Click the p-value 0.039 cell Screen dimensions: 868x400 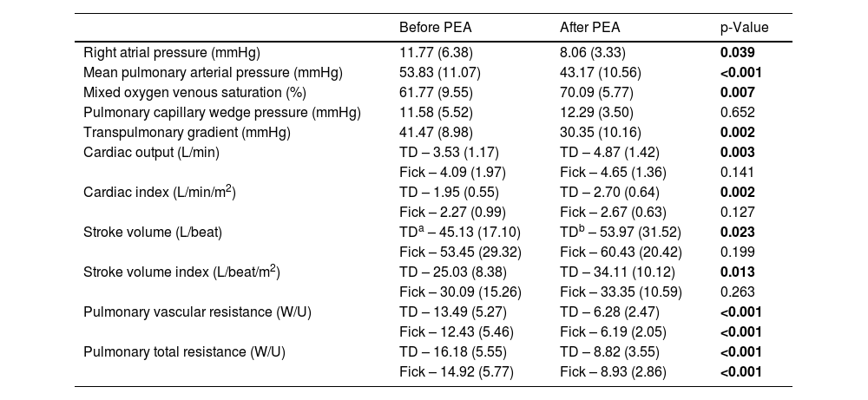point(738,52)
